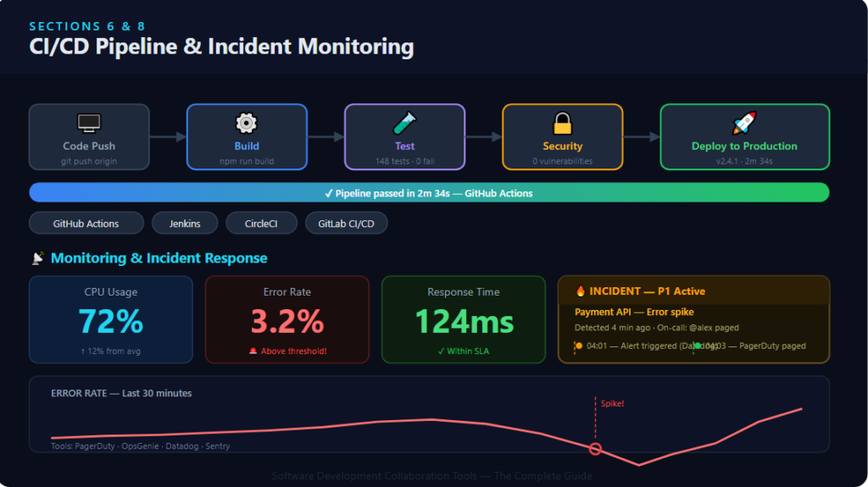Open the Code Push stage card
Image resolution: width=868 pixels, height=487 pixels.
(89, 136)
